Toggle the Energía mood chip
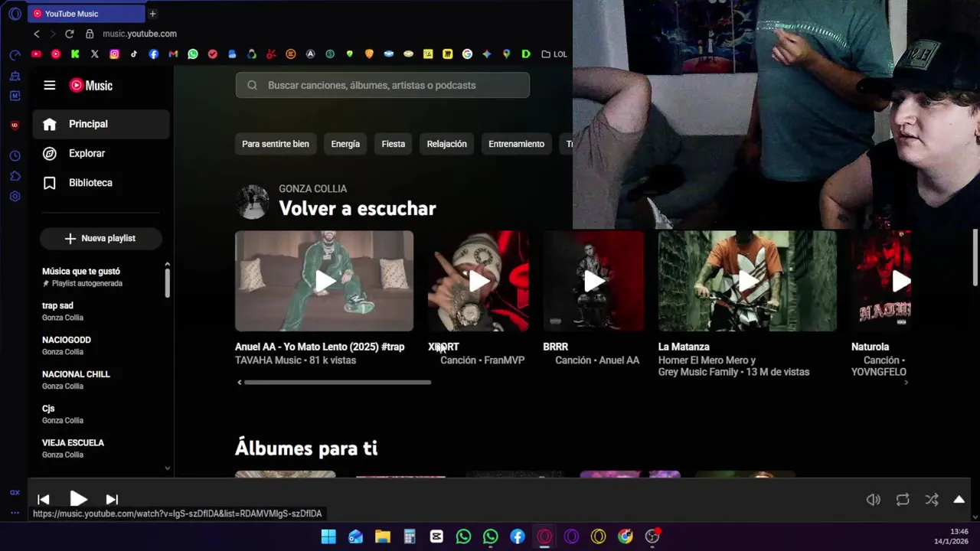980x551 pixels. 345,144
